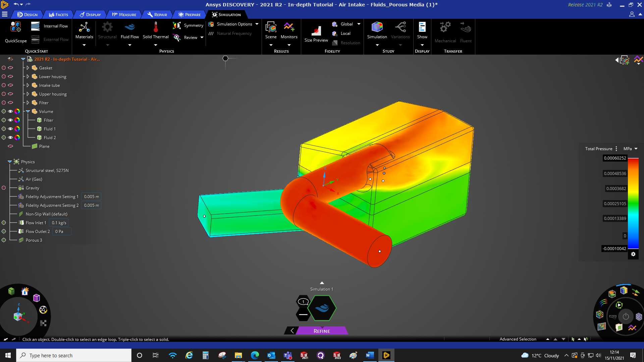This screenshot has width=644, height=362.
Task: Open the QuickScope tool
Action: click(16, 33)
